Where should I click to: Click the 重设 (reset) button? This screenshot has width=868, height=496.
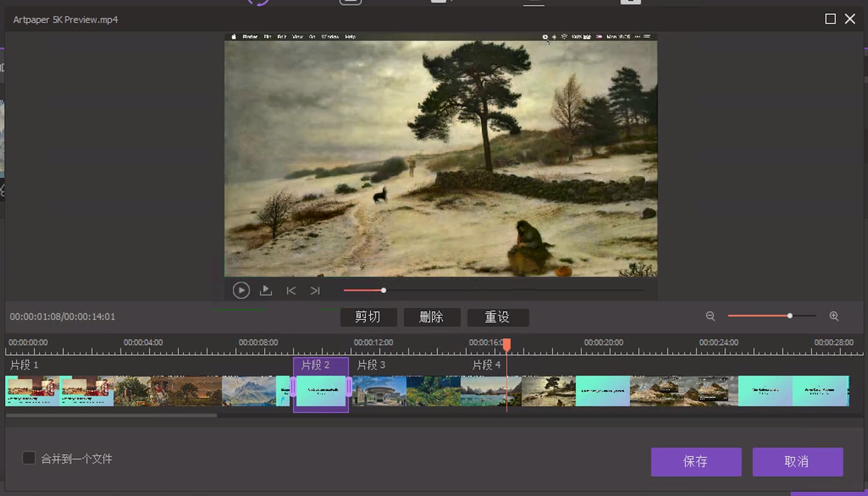click(497, 317)
